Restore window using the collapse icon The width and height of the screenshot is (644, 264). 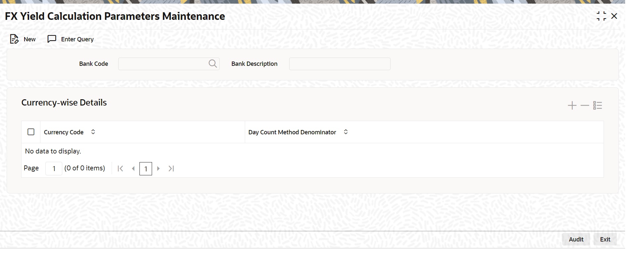(601, 16)
